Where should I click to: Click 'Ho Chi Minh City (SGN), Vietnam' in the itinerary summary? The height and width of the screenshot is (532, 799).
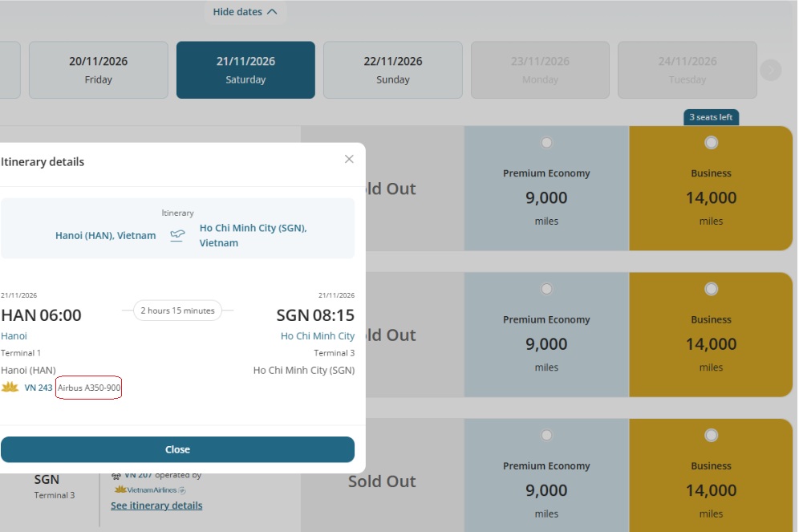point(253,235)
